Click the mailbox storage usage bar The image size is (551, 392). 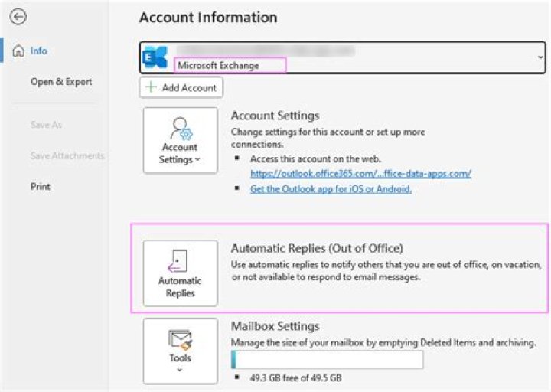tap(327, 360)
